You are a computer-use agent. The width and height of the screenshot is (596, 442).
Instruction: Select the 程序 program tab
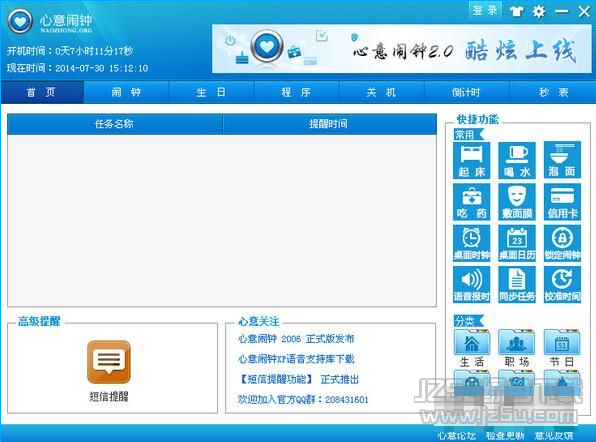[296, 92]
